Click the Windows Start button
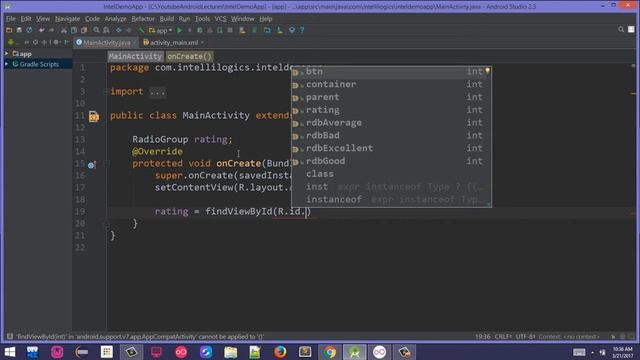 [9, 352]
